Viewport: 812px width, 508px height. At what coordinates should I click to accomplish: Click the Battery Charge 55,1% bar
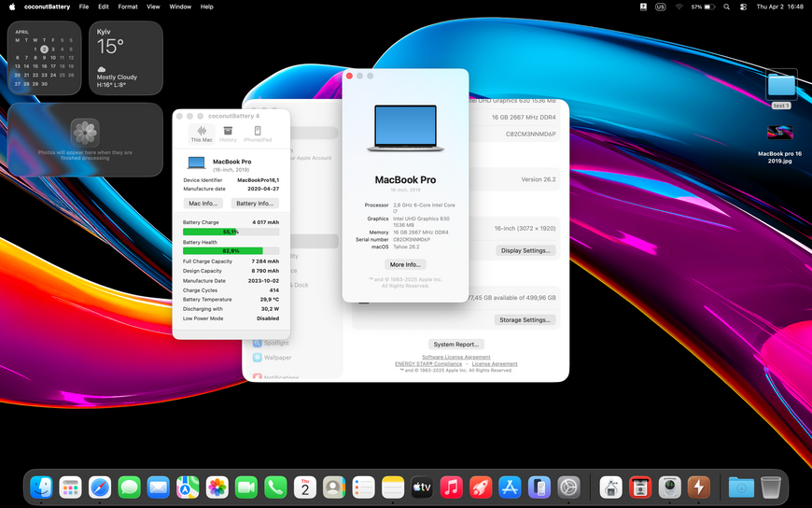(x=231, y=232)
